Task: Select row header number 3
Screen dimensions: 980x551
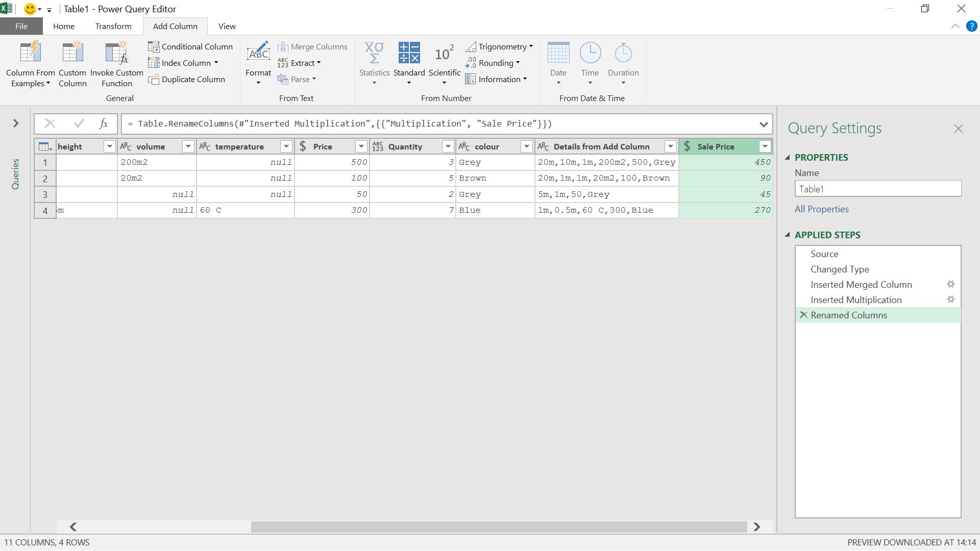Action: click(x=45, y=194)
